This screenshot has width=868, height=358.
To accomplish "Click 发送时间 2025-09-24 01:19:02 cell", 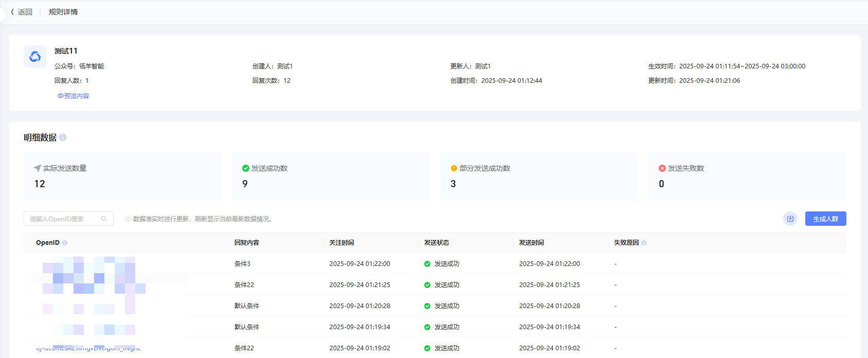I will coord(549,348).
